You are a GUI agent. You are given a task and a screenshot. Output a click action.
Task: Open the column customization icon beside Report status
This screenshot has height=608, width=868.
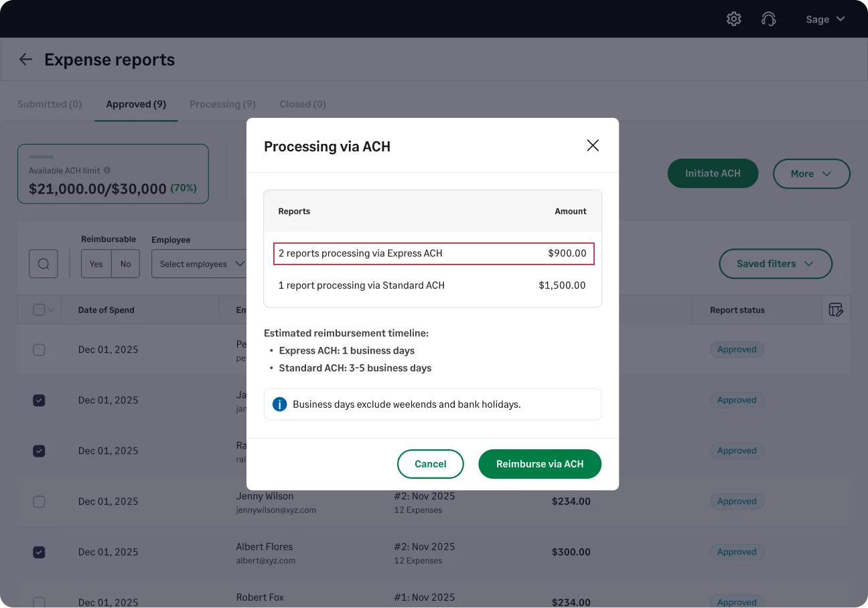click(x=836, y=309)
